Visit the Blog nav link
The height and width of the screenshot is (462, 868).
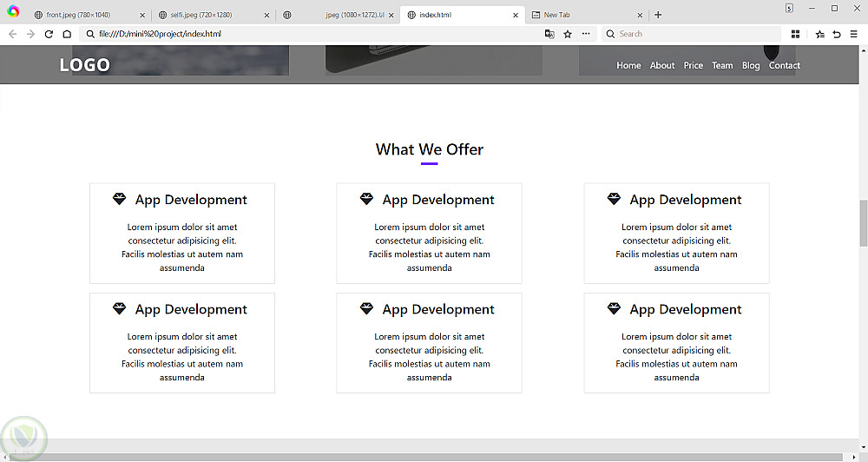(751, 65)
